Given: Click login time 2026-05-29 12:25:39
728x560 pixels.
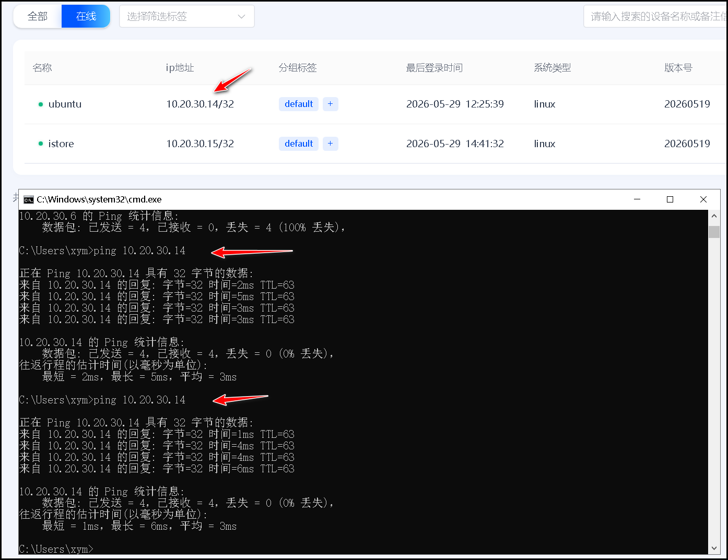Looking at the screenshot, I should click(455, 104).
